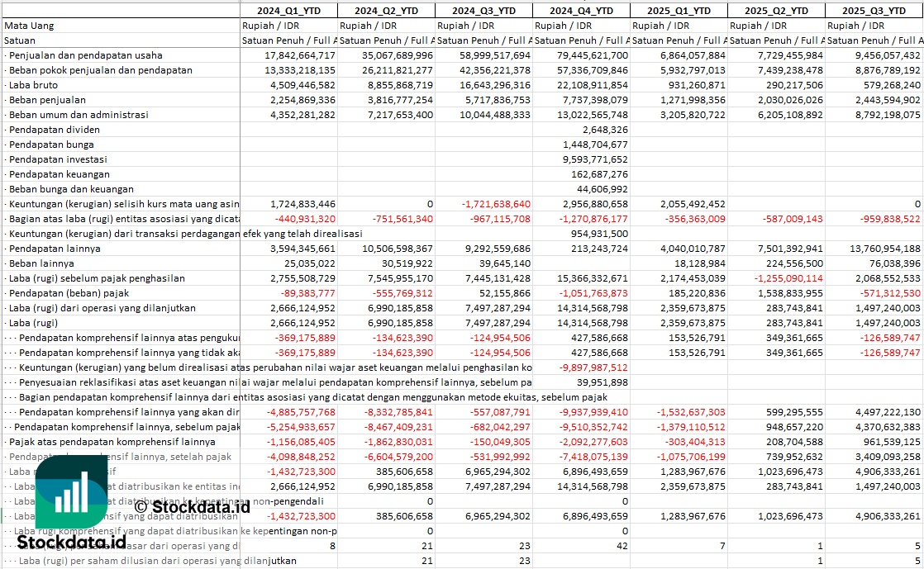Select Beban pokok penjualan dan pendapatan label

click(100, 70)
